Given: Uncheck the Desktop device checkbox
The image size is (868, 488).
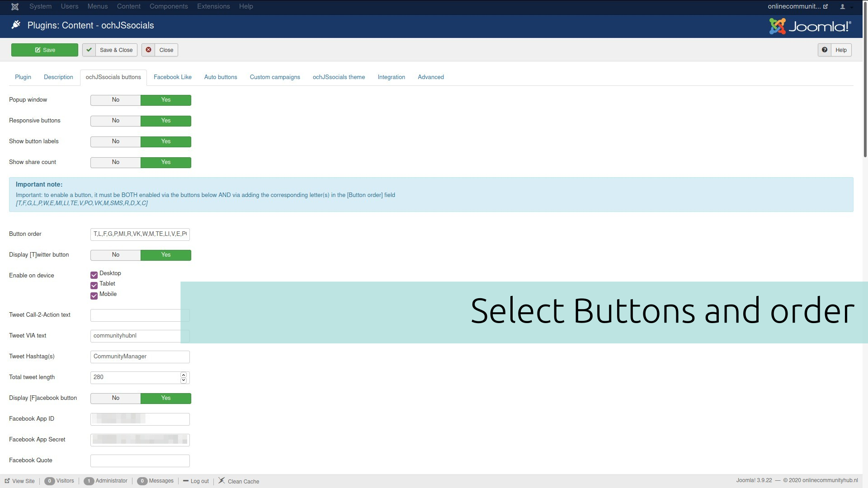Looking at the screenshot, I should point(94,275).
